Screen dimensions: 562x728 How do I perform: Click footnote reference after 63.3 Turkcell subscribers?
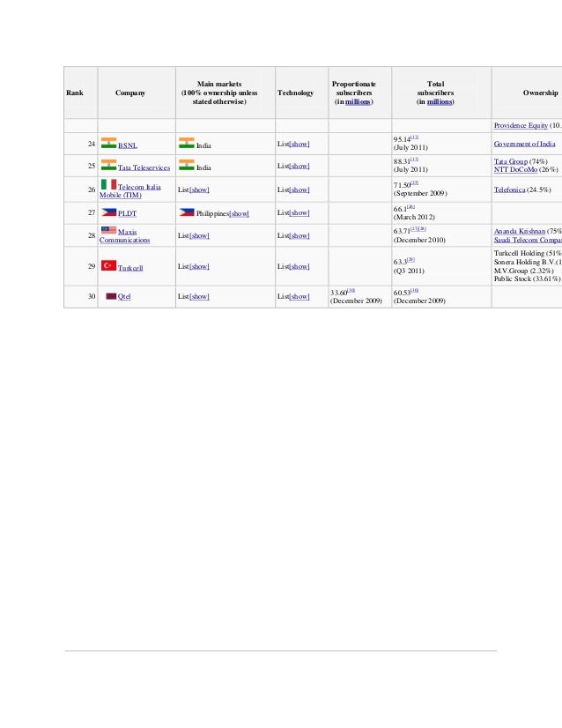410,259
